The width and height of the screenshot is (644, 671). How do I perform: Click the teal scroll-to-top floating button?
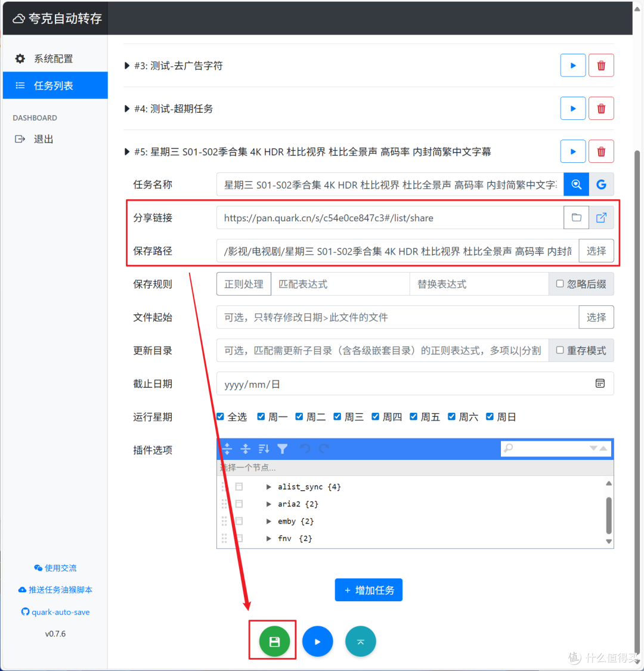(x=361, y=641)
